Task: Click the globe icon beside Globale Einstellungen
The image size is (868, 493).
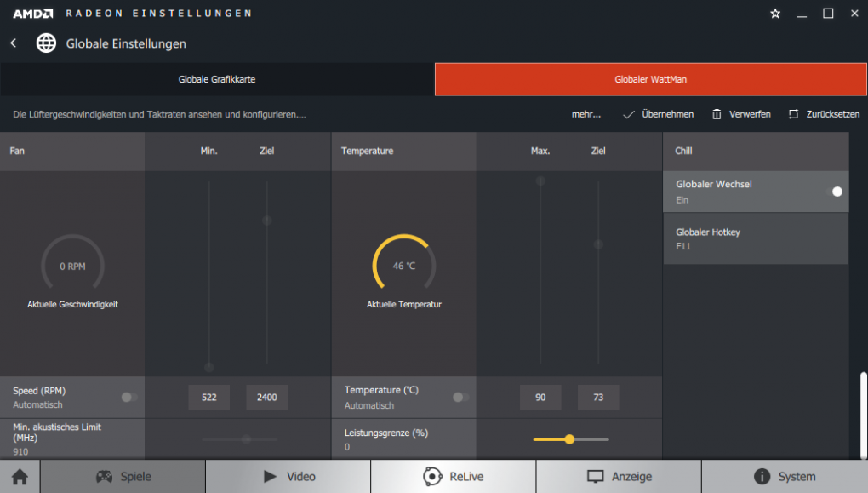Action: tap(46, 43)
